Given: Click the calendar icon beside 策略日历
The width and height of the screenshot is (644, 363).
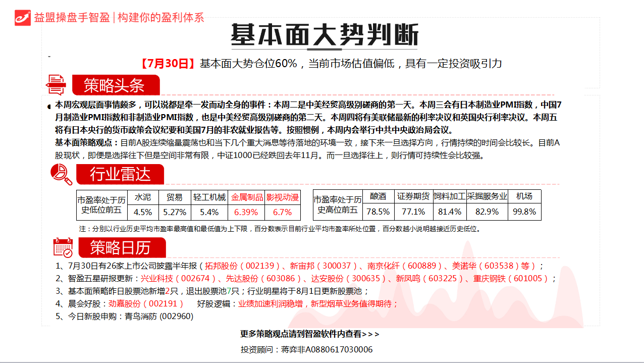Looking at the screenshot, I should coord(63,247).
